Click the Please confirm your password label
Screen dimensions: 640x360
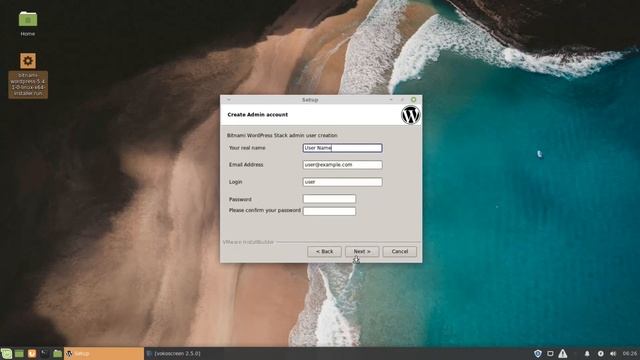click(264, 210)
